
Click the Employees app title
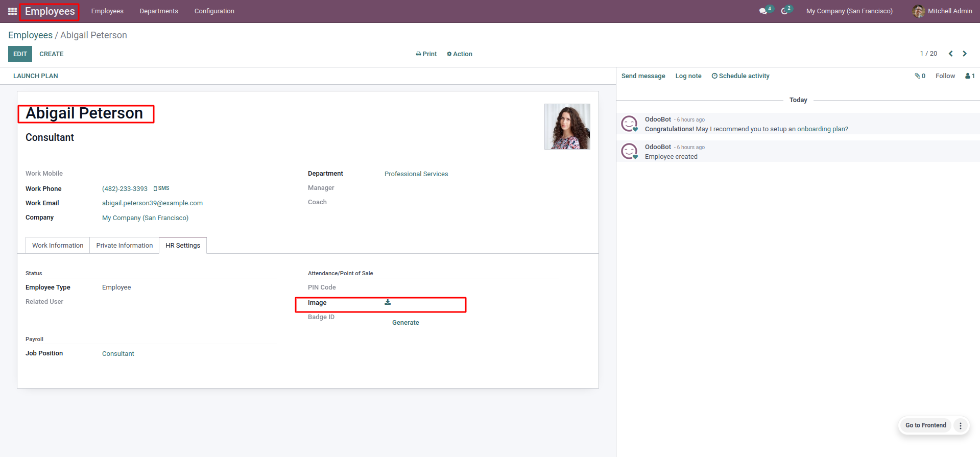coord(50,11)
